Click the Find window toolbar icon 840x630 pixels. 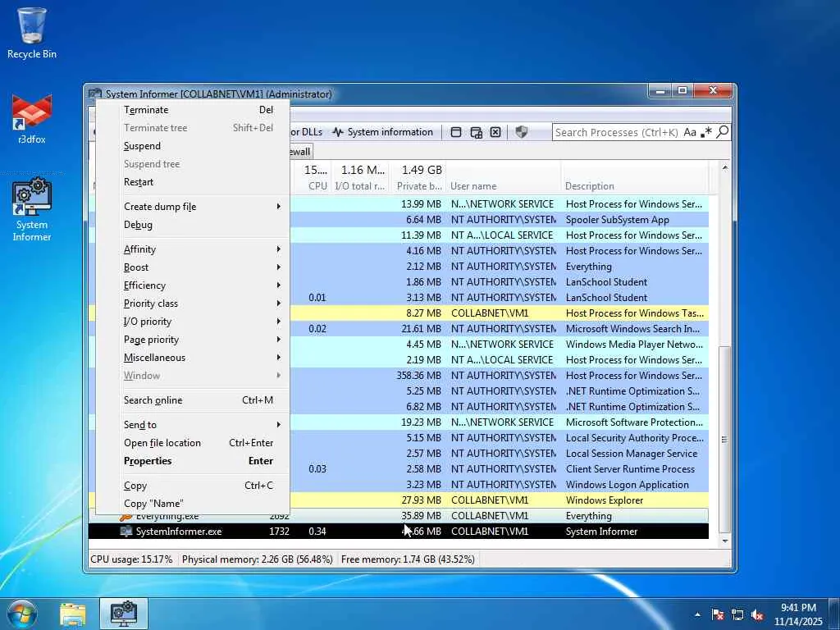click(456, 132)
